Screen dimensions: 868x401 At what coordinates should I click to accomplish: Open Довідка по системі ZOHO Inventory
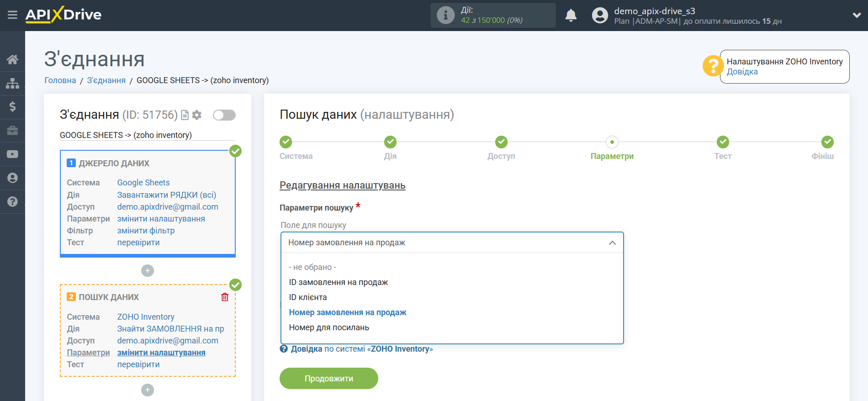pos(356,349)
